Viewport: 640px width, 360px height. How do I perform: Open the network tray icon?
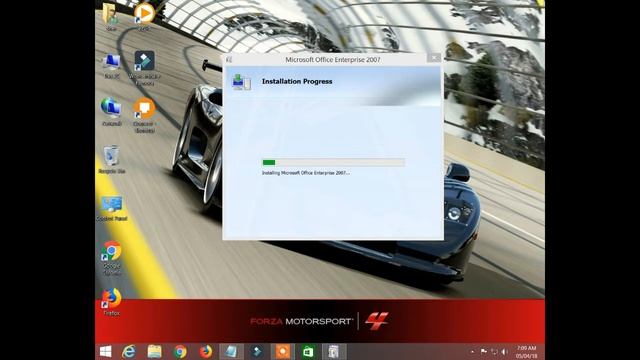click(494, 351)
